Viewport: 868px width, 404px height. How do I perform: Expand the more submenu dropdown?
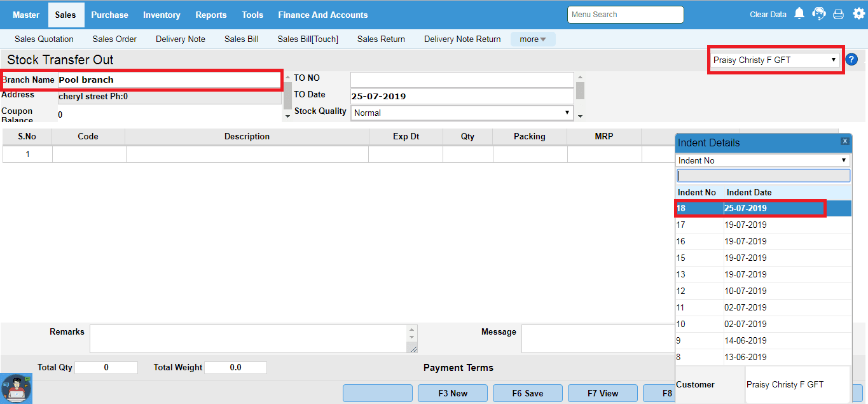pos(533,39)
